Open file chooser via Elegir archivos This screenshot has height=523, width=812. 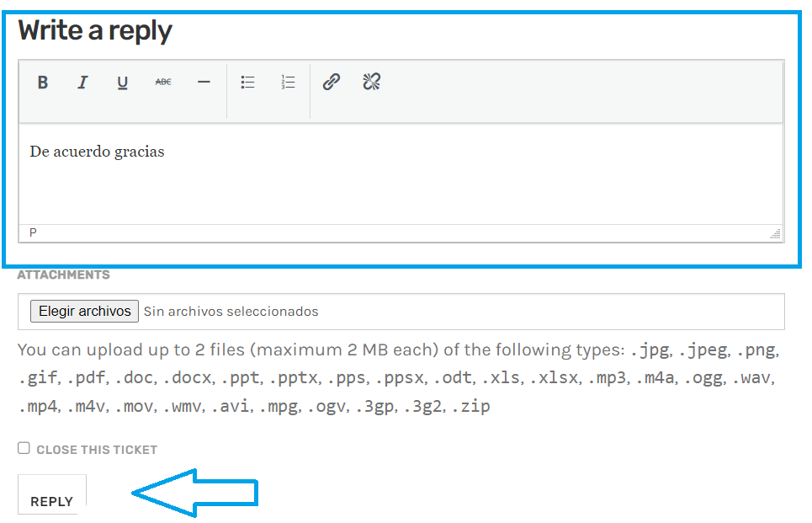point(84,311)
